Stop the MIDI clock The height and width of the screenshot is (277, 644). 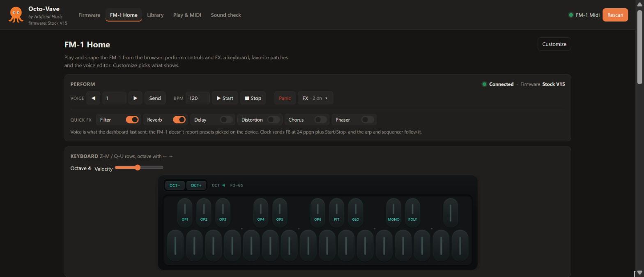pos(253,98)
